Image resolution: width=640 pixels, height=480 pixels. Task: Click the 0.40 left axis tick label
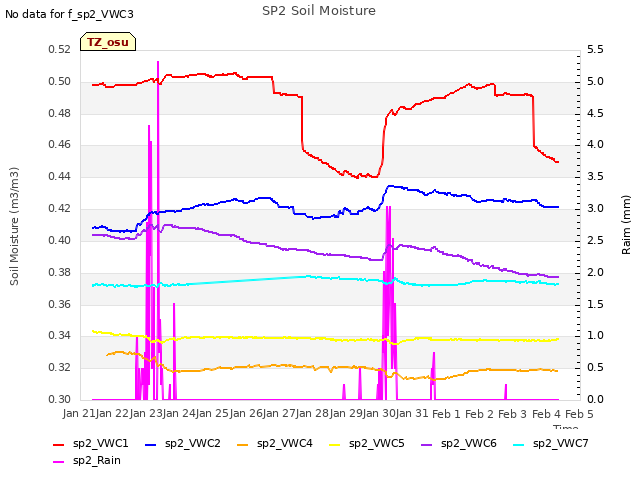(x=60, y=240)
